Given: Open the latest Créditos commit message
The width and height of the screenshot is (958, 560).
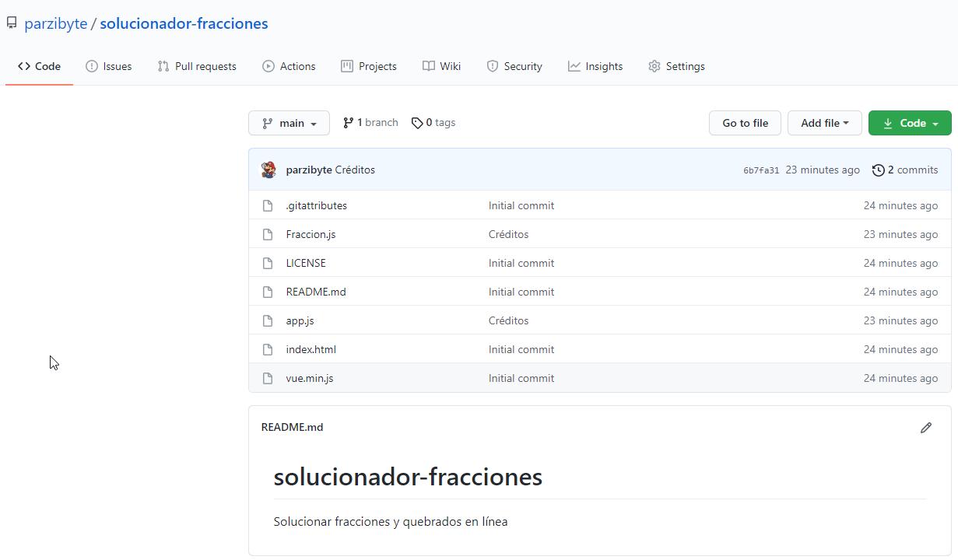Looking at the screenshot, I should pos(355,170).
